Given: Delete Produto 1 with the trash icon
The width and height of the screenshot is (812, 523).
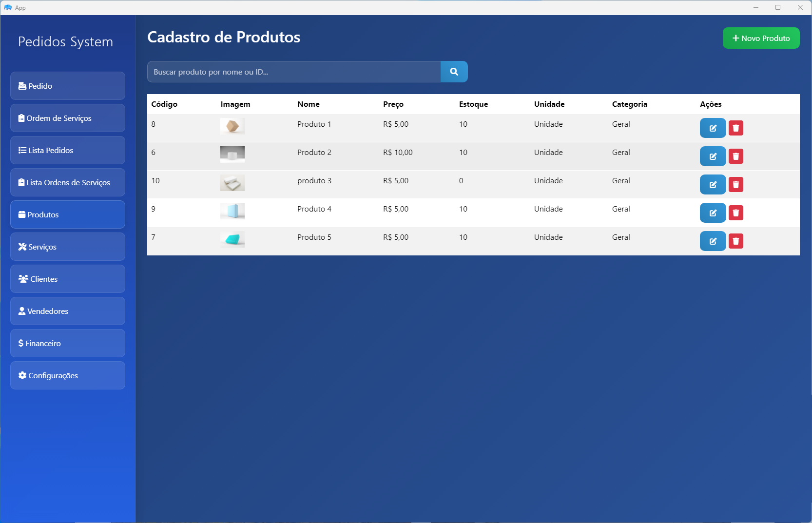Looking at the screenshot, I should coord(735,128).
